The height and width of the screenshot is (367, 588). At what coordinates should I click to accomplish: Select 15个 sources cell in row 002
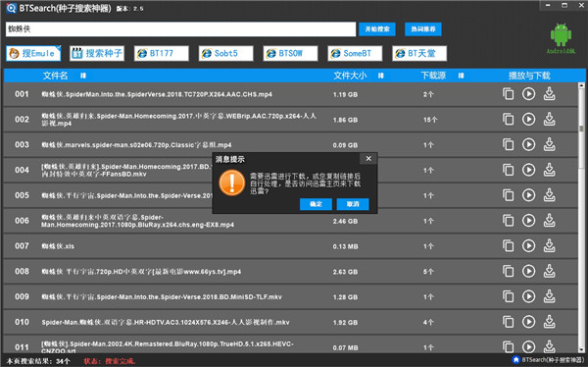430,120
